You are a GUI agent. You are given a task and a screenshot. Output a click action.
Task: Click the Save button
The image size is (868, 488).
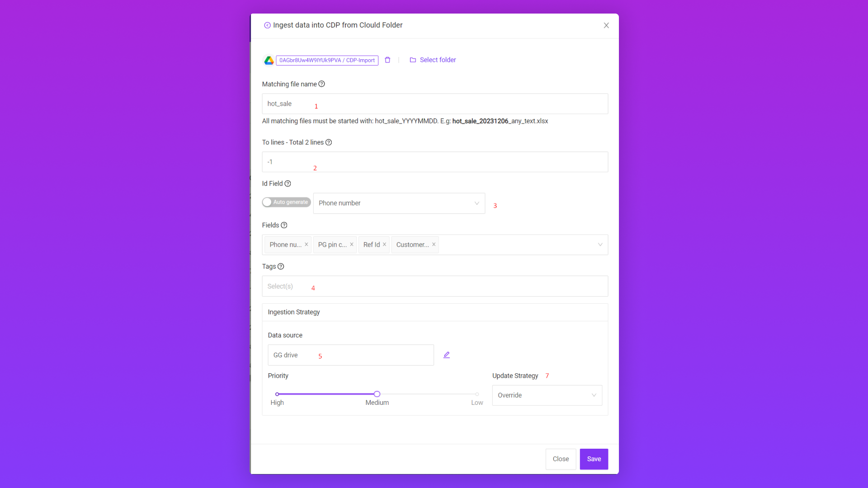(x=594, y=459)
